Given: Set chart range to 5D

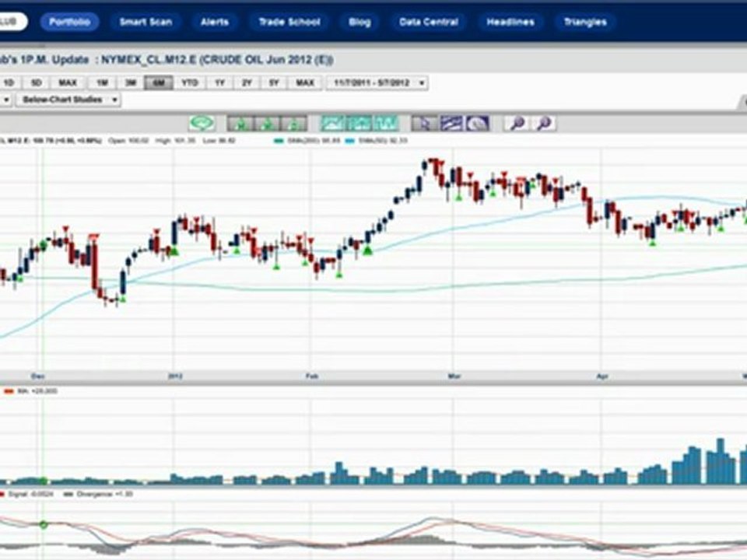Looking at the screenshot, I should click(37, 83).
